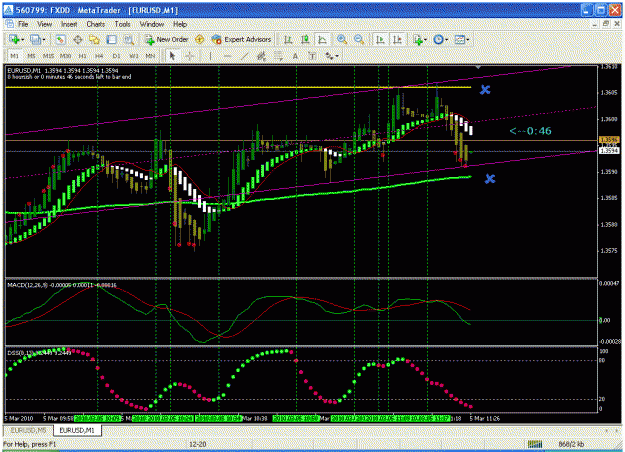This screenshot has height=452, width=625.
Task: Click the '<--0:46' countdown label
Action: 531,131
